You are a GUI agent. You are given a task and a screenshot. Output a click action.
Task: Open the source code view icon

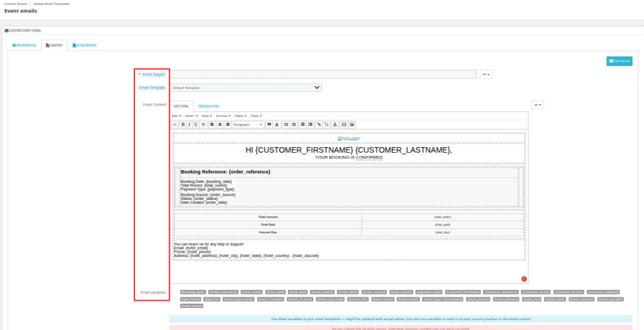point(175,124)
